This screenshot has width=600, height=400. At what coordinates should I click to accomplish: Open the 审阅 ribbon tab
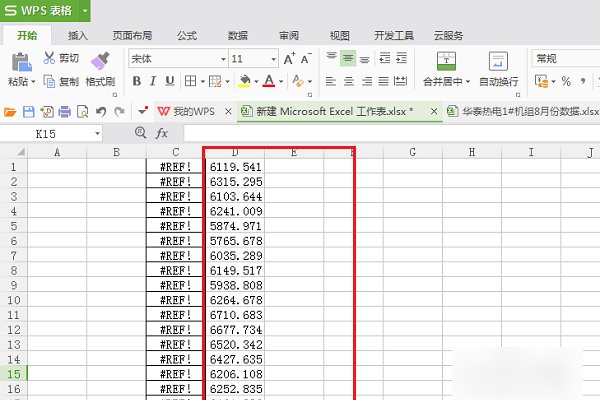coord(289,36)
